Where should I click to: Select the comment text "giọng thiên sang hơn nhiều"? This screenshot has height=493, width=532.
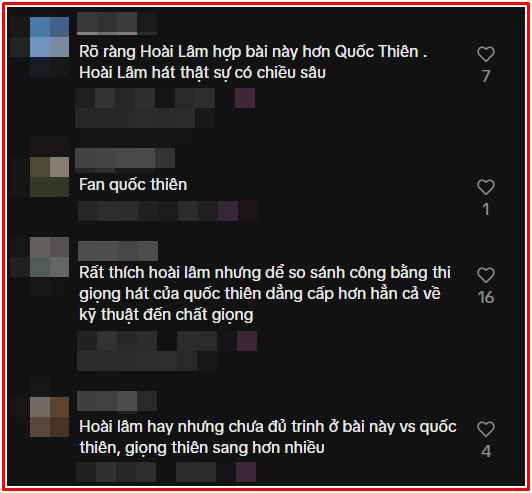tap(225, 448)
